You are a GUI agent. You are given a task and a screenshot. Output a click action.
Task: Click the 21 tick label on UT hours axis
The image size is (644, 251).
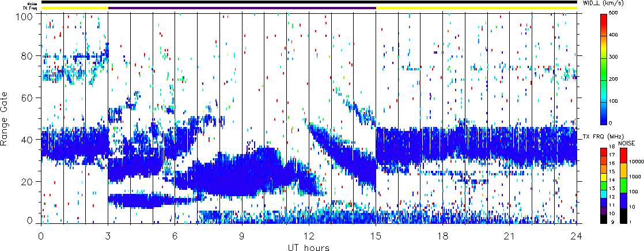509,237
